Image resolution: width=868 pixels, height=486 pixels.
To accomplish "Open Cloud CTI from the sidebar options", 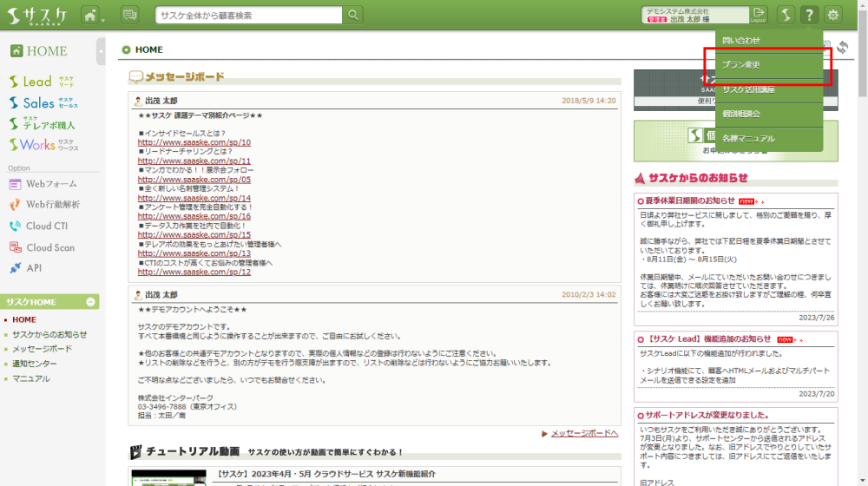I will tap(46, 226).
